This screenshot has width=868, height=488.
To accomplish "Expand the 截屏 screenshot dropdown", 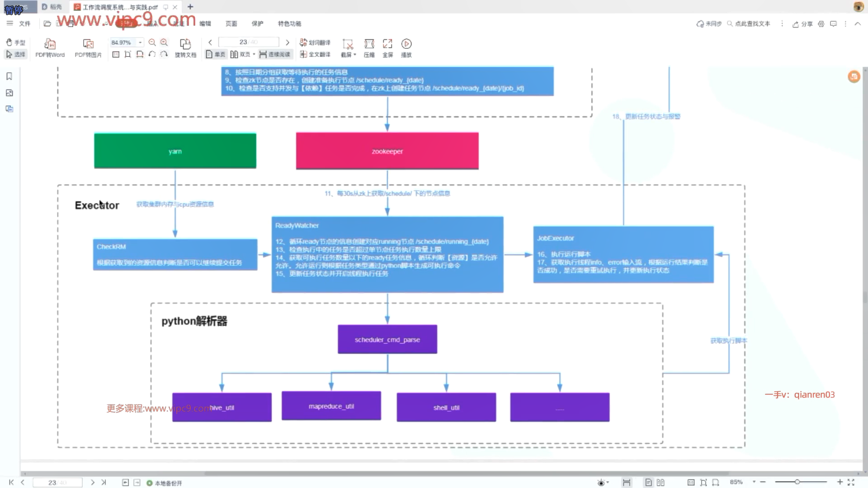I will [354, 55].
